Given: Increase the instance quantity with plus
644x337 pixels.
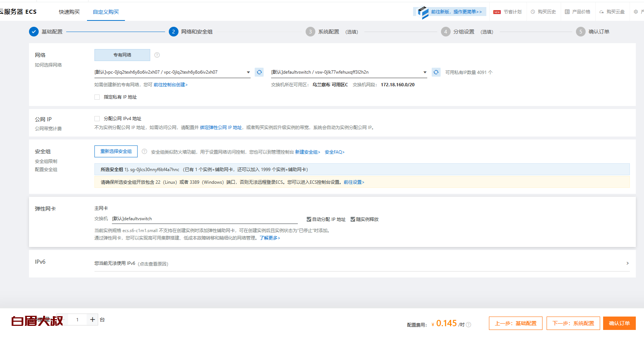Looking at the screenshot, I should click(x=93, y=320).
